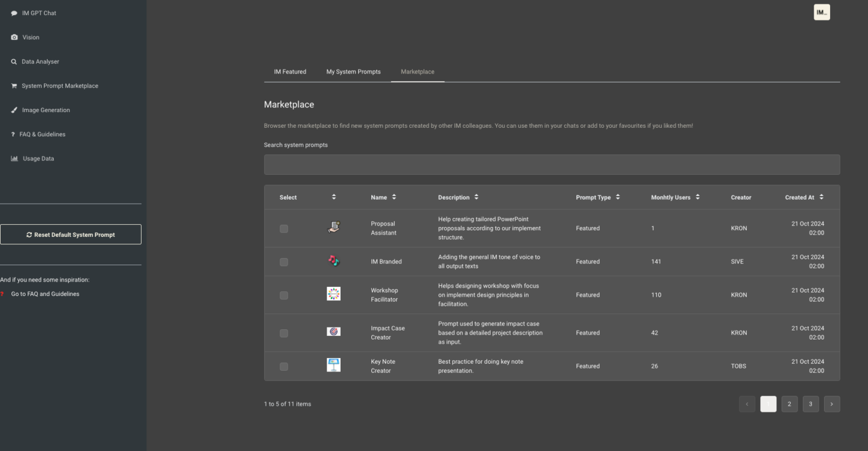This screenshot has width=868, height=451.
Task: Sort by Monthly Users column arrows
Action: click(x=697, y=197)
